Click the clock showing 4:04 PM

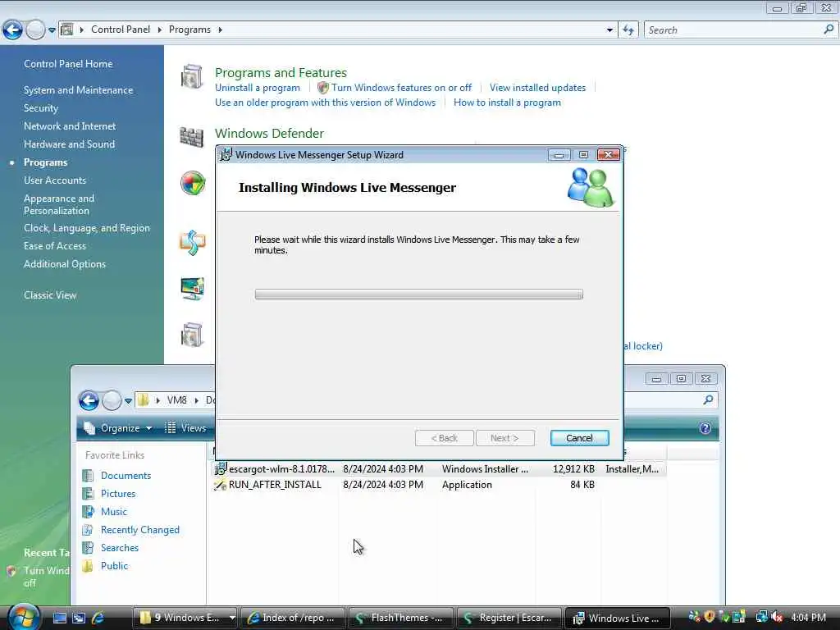[x=808, y=618]
